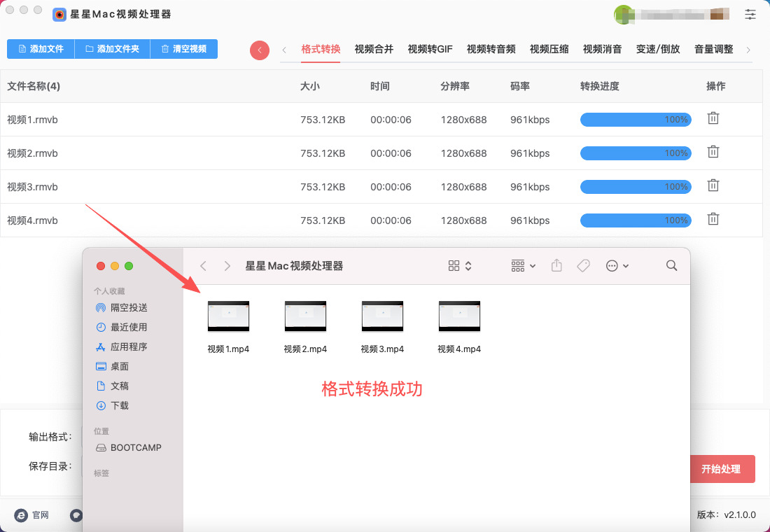Click the user avatar at top right

(623, 15)
